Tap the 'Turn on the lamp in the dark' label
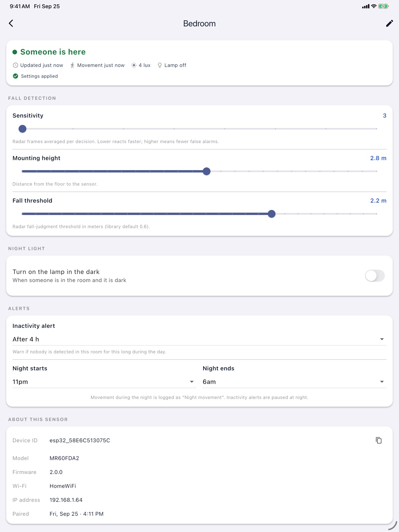Screen dimensions: 399x532 pyautogui.click(x=56, y=272)
